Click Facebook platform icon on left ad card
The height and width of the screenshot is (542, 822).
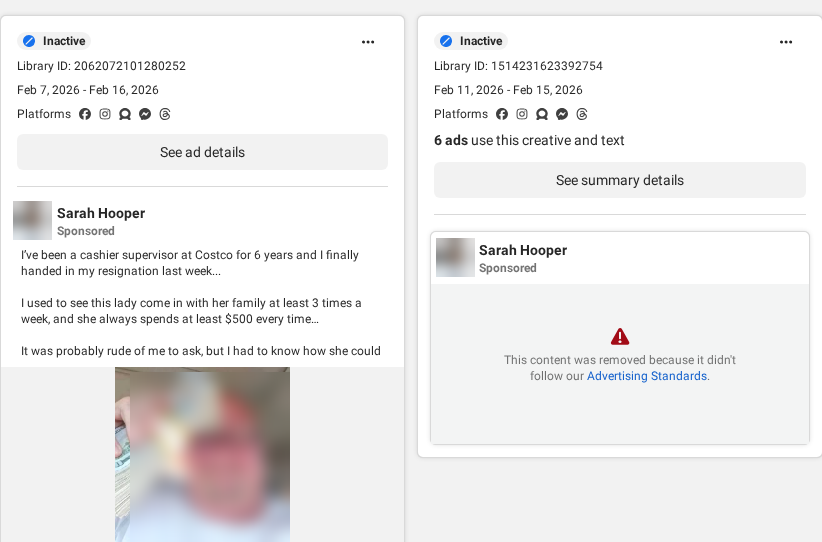[x=85, y=114]
